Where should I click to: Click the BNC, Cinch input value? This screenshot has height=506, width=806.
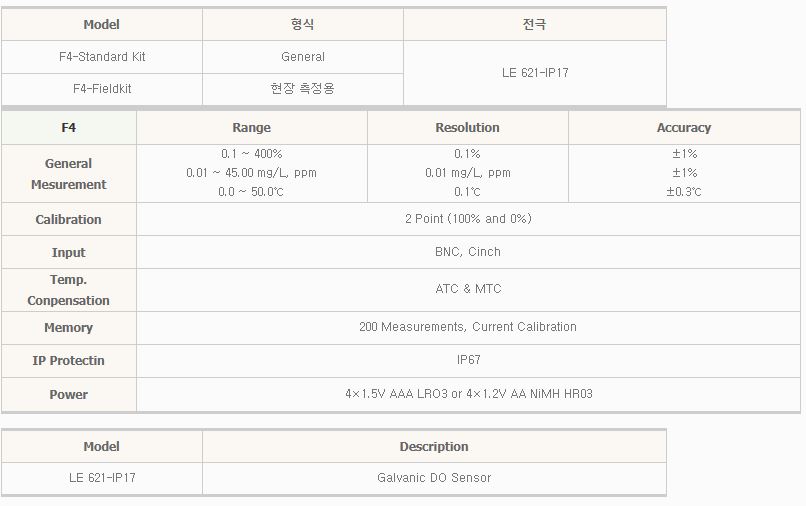(468, 252)
